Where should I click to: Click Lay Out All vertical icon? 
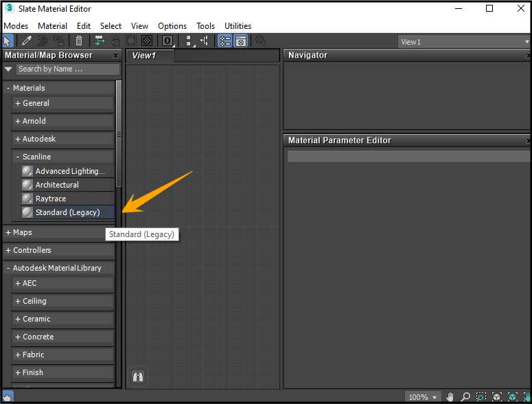point(189,41)
